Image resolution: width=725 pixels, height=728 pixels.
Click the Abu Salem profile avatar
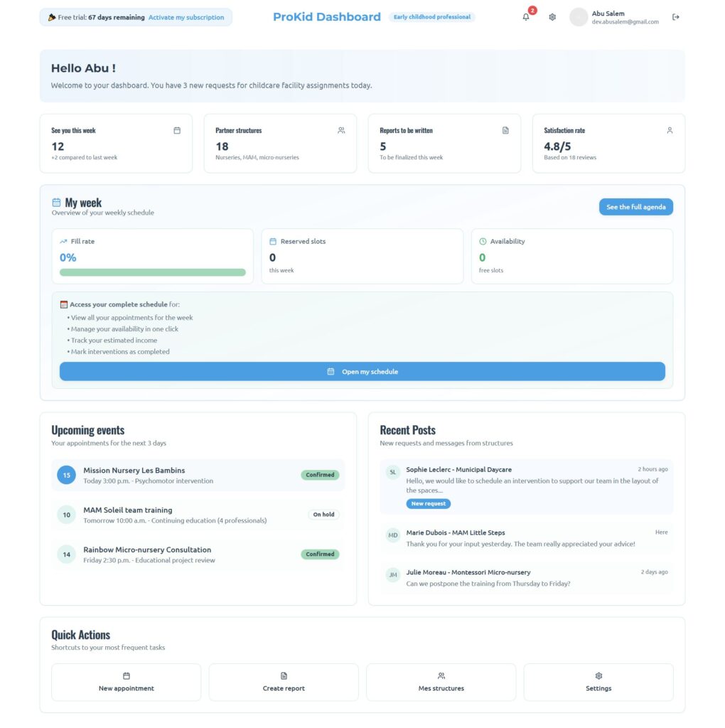(x=579, y=17)
